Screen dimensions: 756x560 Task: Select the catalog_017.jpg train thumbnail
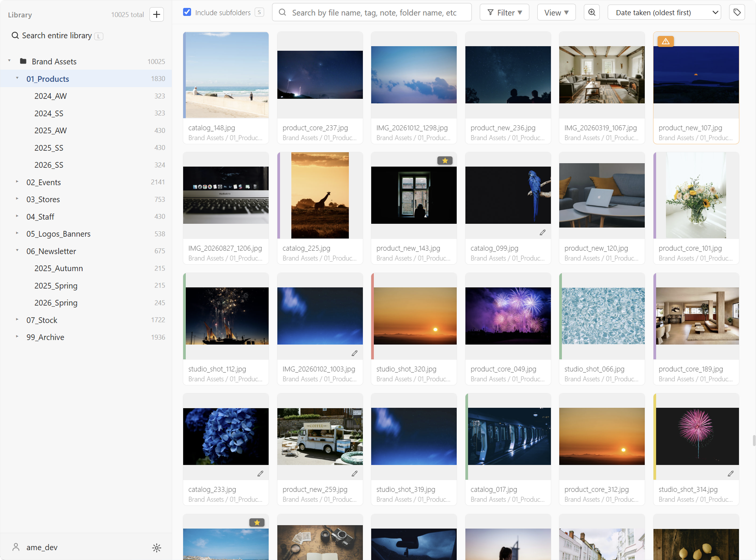coord(509,436)
